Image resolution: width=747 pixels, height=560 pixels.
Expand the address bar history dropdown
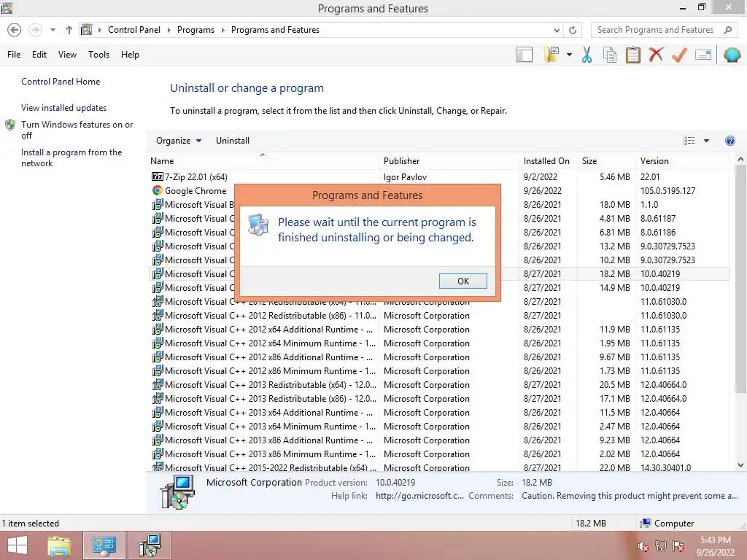pyautogui.click(x=557, y=30)
